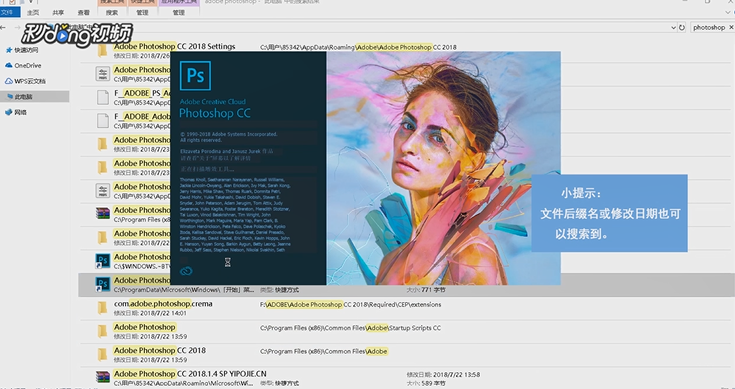735x389 pixels.
Task: Switch to the 查看 ribbon tab
Action: (83, 13)
